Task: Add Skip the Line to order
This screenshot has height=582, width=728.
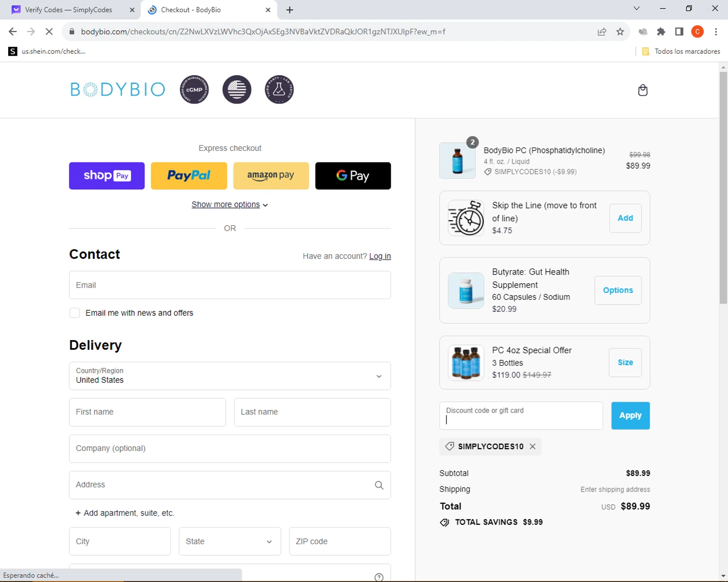Action: [625, 218]
